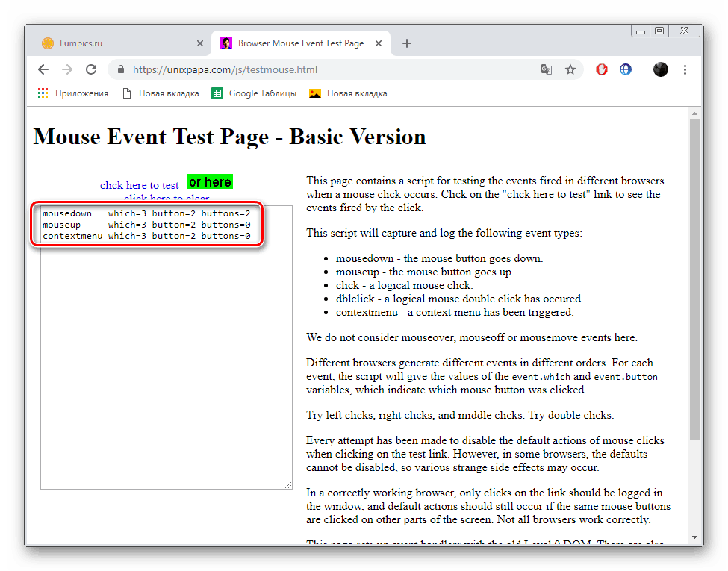Click inside the address bar
Screen dimensions: 728x571
(299, 69)
